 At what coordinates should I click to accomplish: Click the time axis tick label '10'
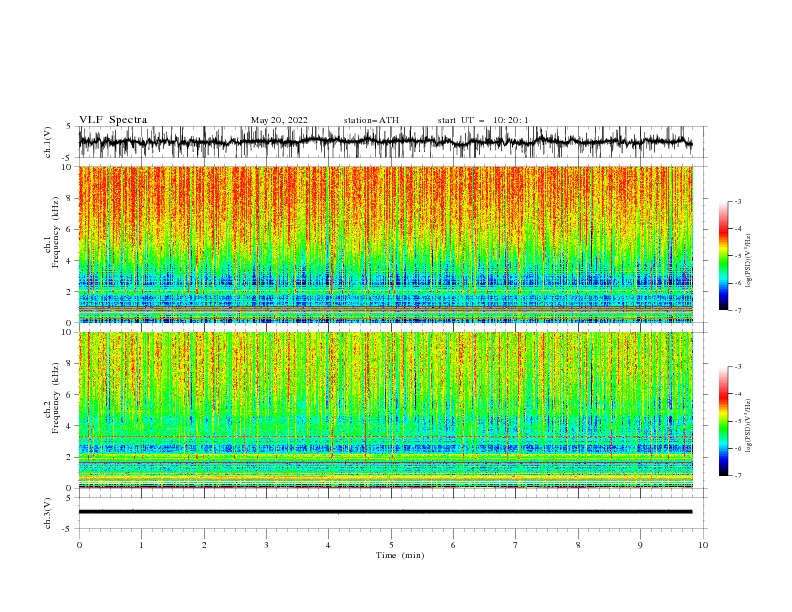pyautogui.click(x=703, y=545)
